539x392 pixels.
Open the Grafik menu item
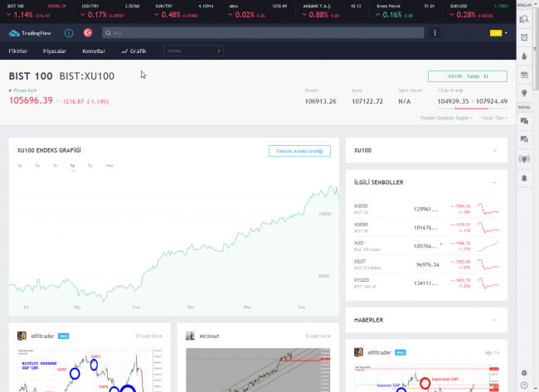tap(134, 51)
